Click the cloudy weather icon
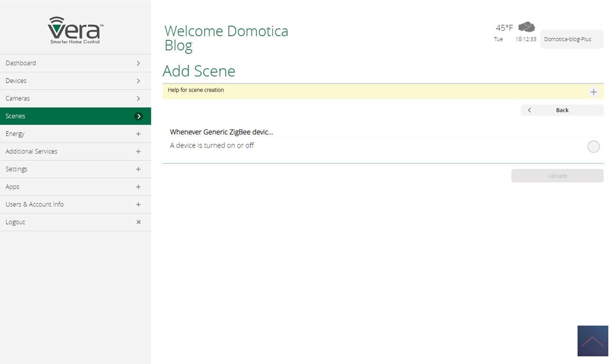 526,27
